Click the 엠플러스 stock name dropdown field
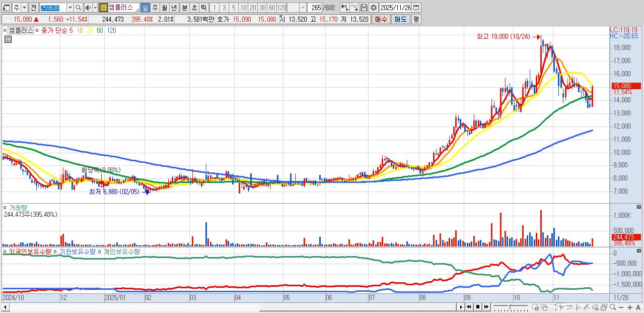Screen dimensions: 644x313 point(124,8)
